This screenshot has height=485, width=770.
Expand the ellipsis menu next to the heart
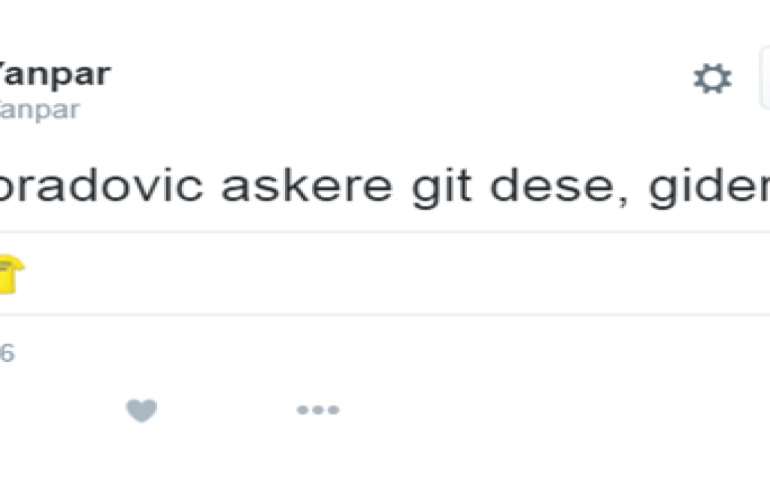[x=318, y=409]
